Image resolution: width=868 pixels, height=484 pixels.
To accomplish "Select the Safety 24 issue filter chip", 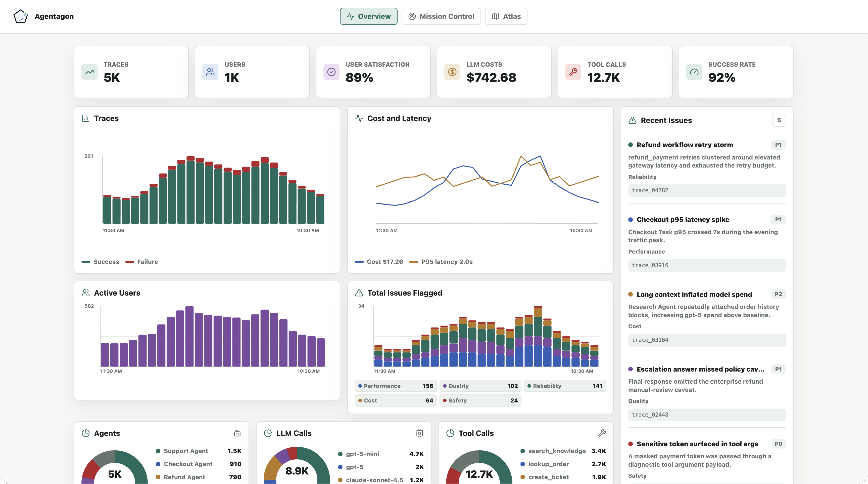I will click(x=480, y=400).
